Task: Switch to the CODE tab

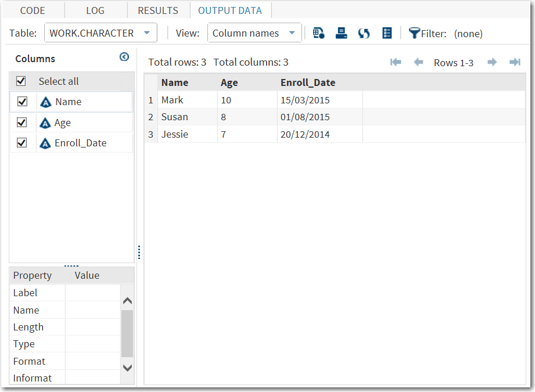Action: [33, 10]
